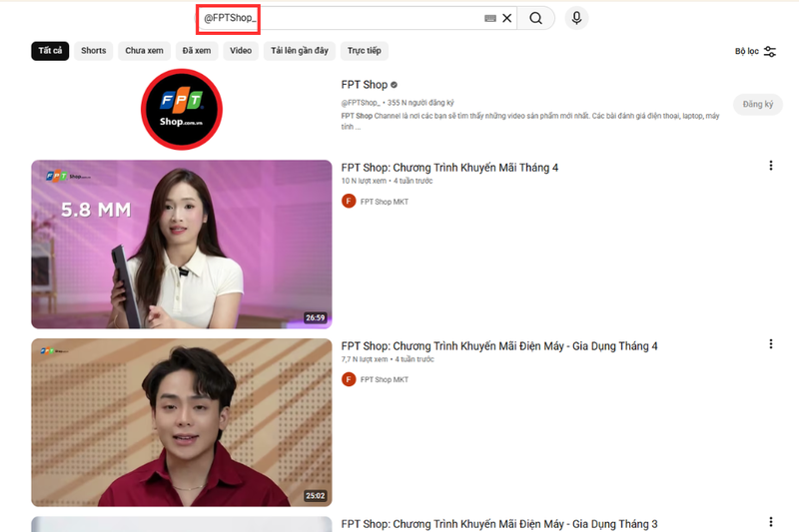Screen dimensions: 799x532
Task: Select the Chưa xem filter chip
Action: (144, 50)
